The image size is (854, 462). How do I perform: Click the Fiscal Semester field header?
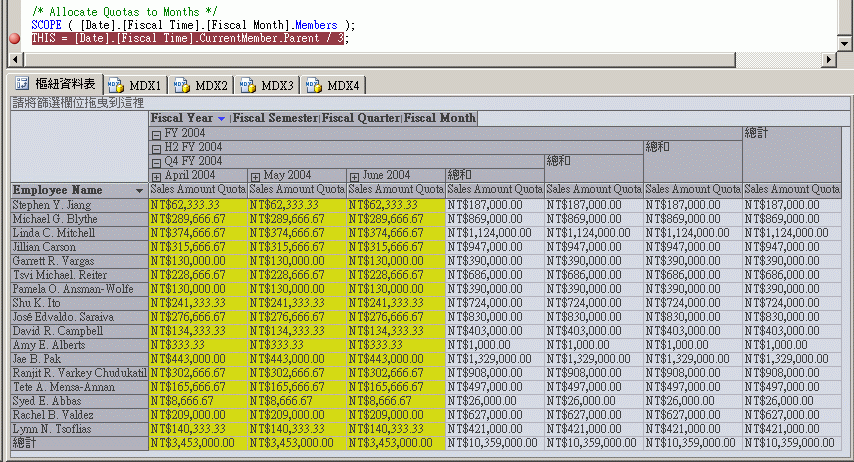tap(276, 118)
